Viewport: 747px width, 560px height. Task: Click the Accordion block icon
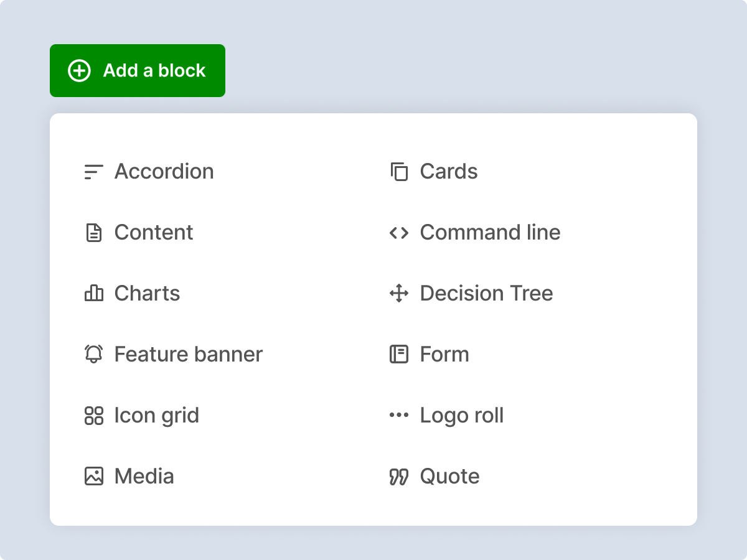pyautogui.click(x=93, y=172)
